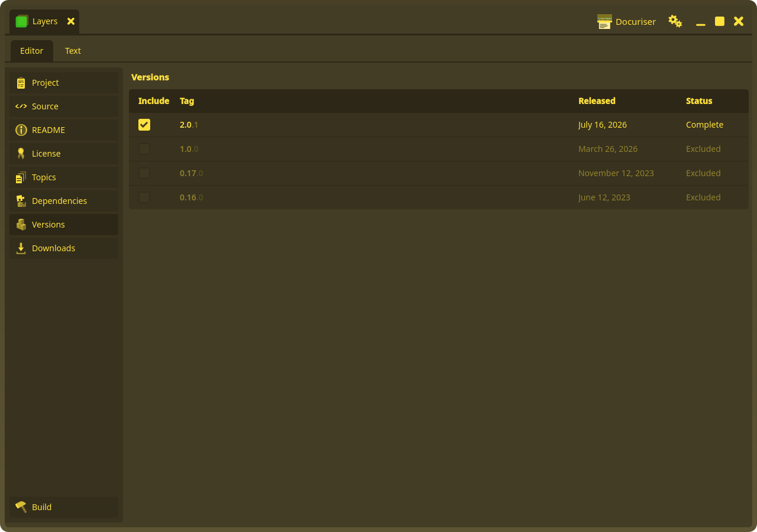
Task: Click the Project clipboard icon
Action: [21, 83]
